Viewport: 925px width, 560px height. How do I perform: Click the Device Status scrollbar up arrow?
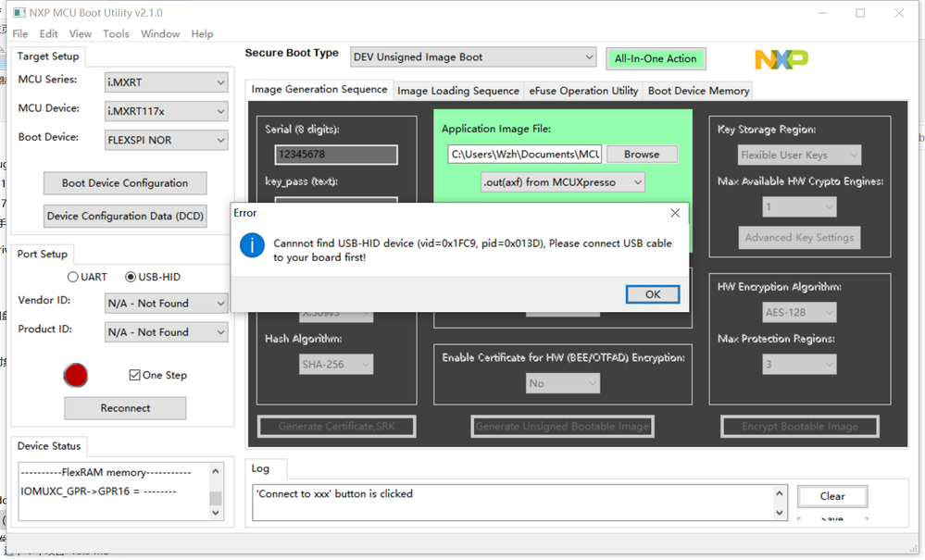[216, 470]
